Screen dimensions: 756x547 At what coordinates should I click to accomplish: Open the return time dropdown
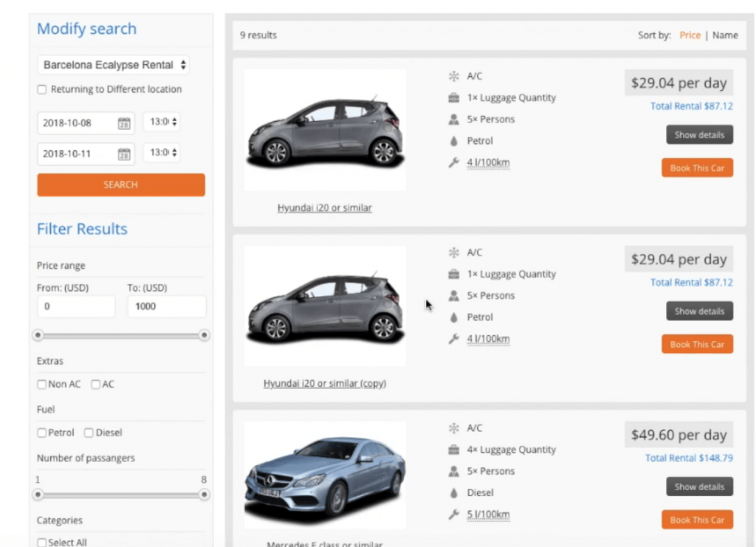pyautogui.click(x=162, y=154)
